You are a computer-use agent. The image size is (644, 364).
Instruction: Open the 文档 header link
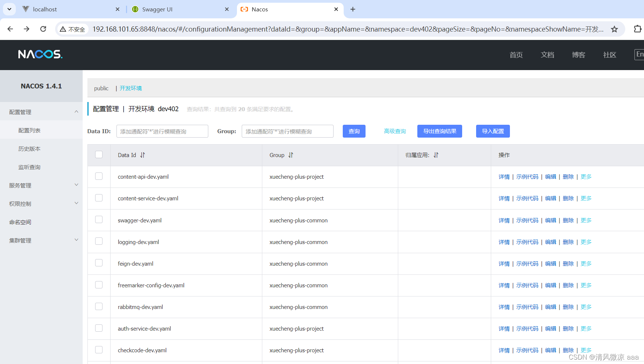tap(547, 55)
